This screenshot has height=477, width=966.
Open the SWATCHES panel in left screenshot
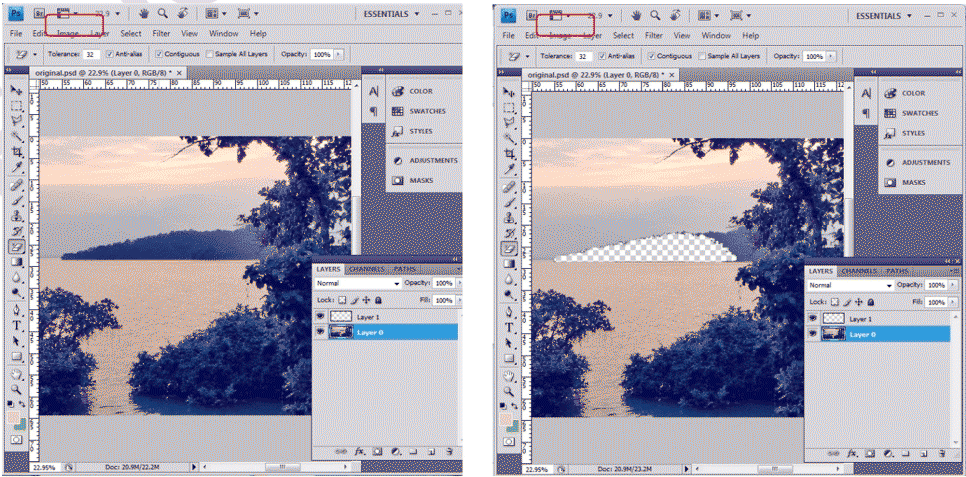click(419, 111)
